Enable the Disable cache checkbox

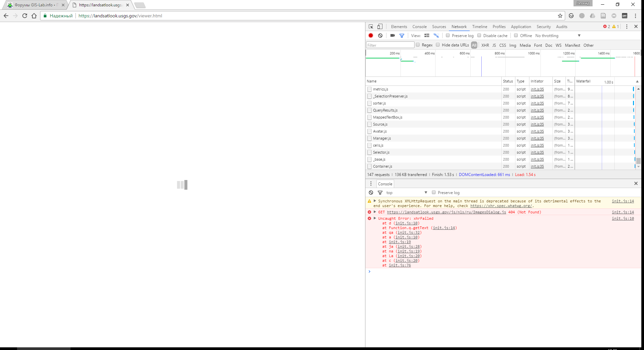[x=479, y=35]
